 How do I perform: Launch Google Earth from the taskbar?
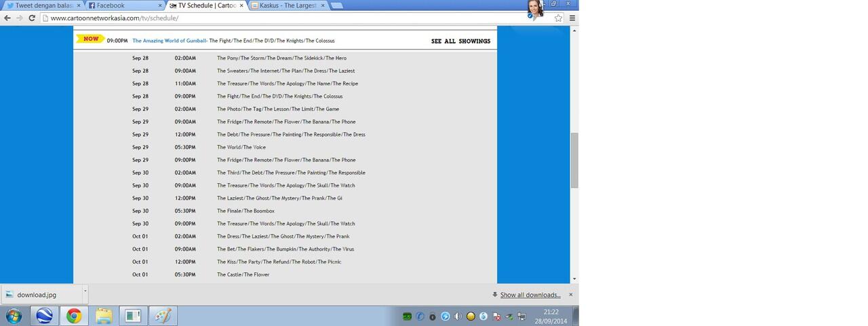pyautogui.click(x=45, y=316)
